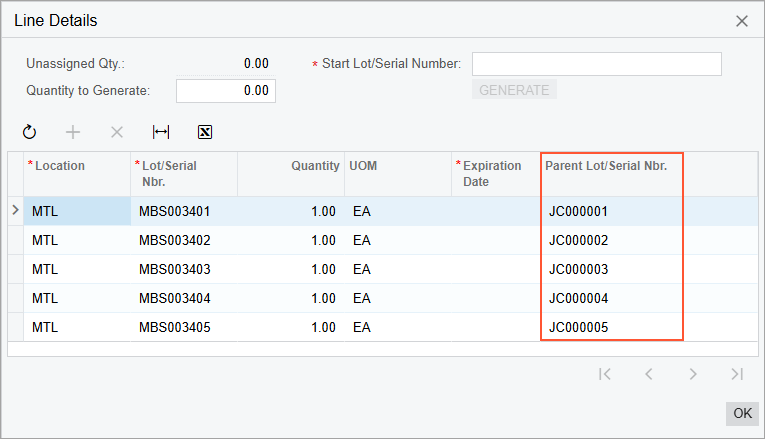The height and width of the screenshot is (439, 765).
Task: Click the Refresh icon in grid toolbar
Action: [x=29, y=132]
